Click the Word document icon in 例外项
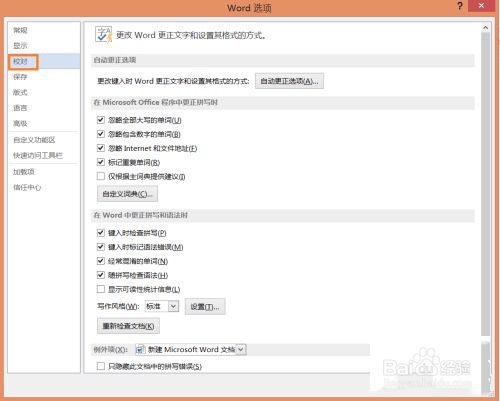The width and height of the screenshot is (500, 401). 140,349
